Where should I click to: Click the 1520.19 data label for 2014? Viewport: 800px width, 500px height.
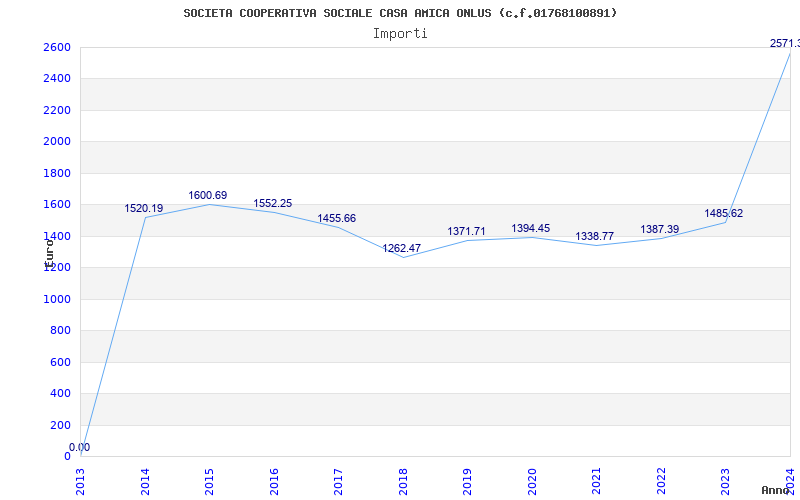point(144,208)
